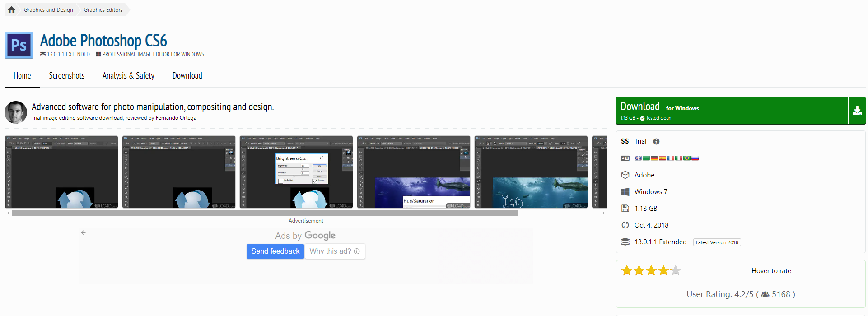This screenshot has width=868, height=316.
Task: Switch to the Home tab
Action: (x=22, y=76)
